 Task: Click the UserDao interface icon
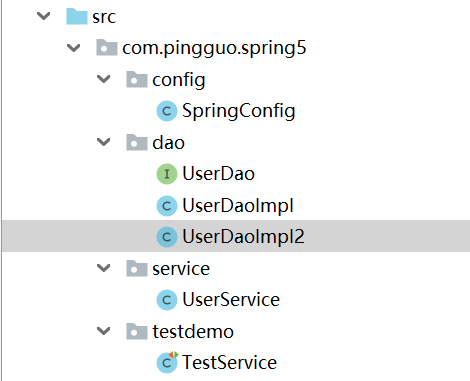pos(167,174)
